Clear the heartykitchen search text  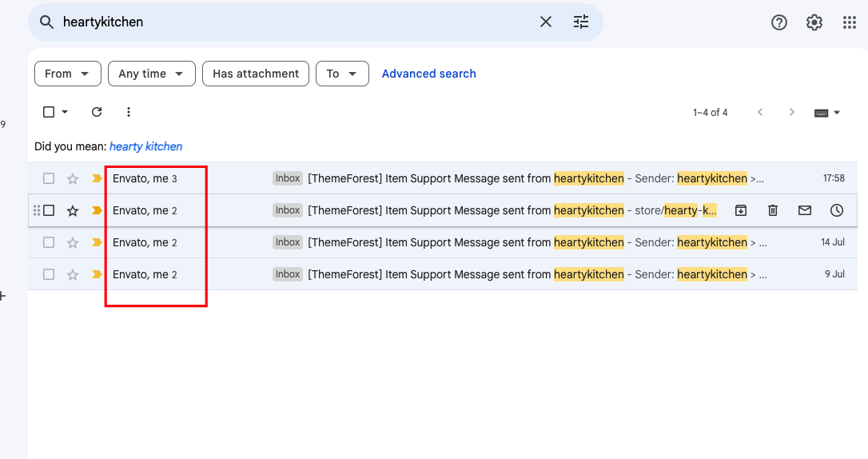pyautogui.click(x=546, y=22)
